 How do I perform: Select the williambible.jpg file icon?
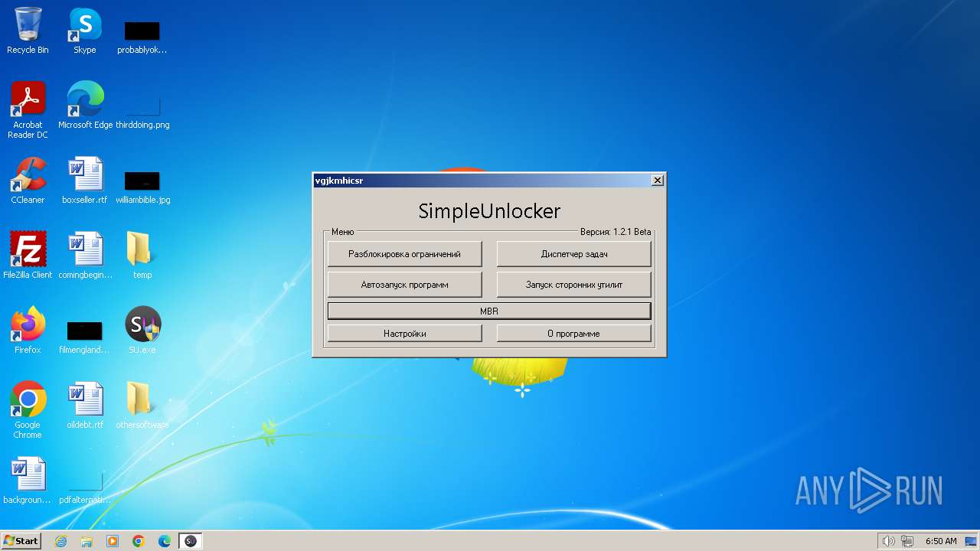coord(142,187)
